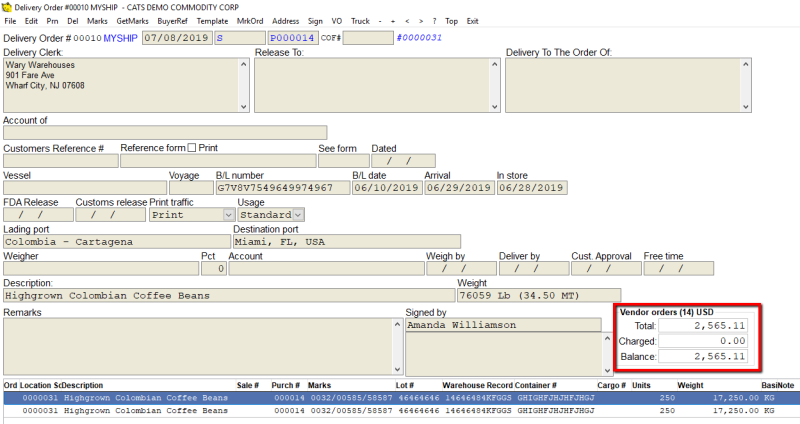This screenshot has width=800, height=424.
Task: Click the Signed by field Amanda Williamson
Action: (504, 325)
